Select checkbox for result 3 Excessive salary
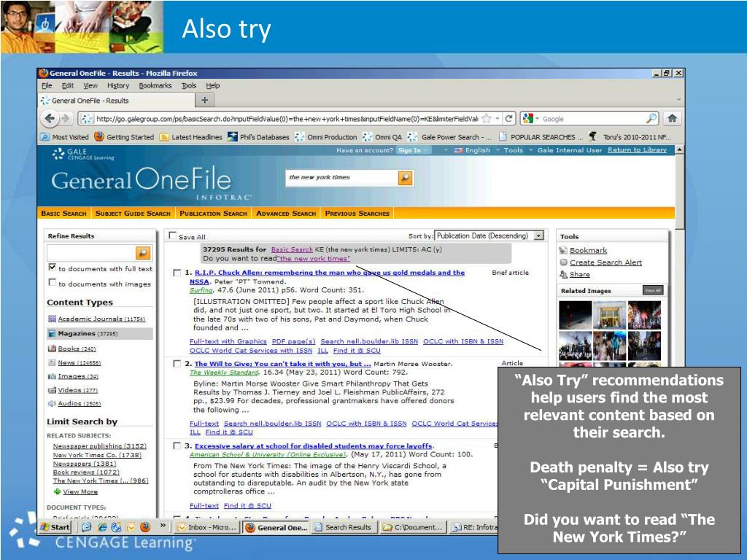Screen dimensions: 747x560 177,446
